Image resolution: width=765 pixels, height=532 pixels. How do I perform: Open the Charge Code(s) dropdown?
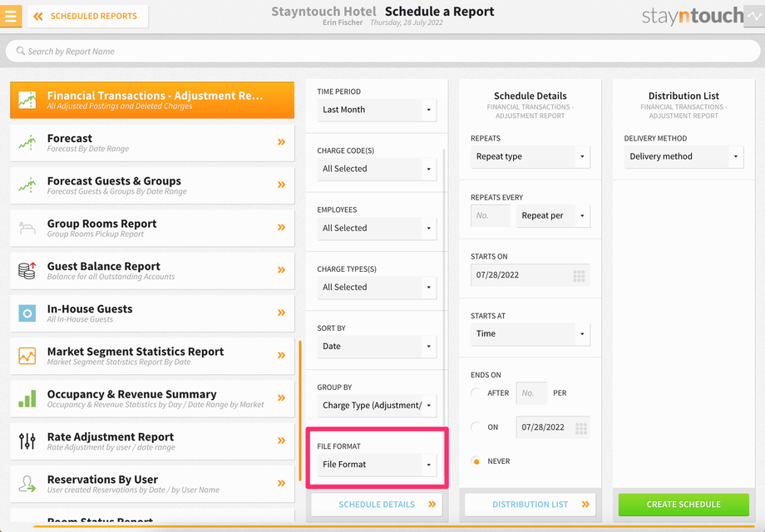(x=377, y=169)
